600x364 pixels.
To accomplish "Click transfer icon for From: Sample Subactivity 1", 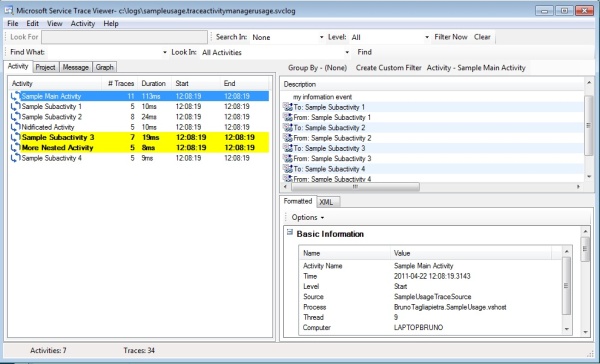I will 287,118.
